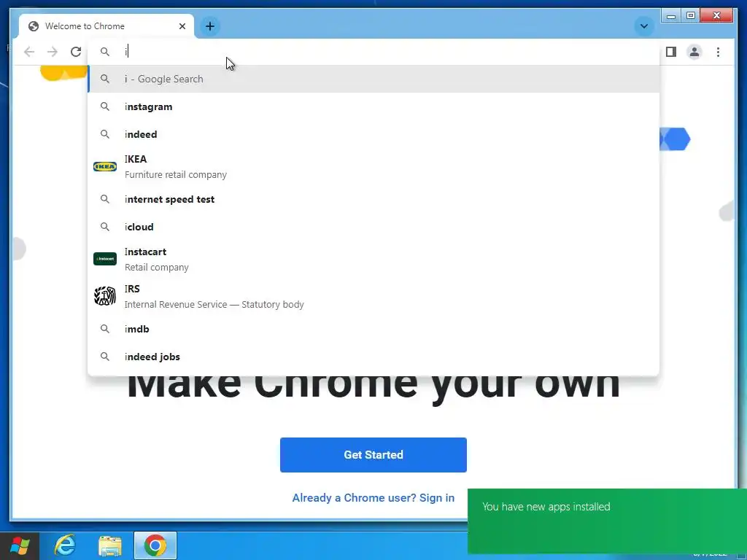Choose the indeed jobs suggestion
Image resolution: width=747 pixels, height=560 pixels.
(373, 357)
